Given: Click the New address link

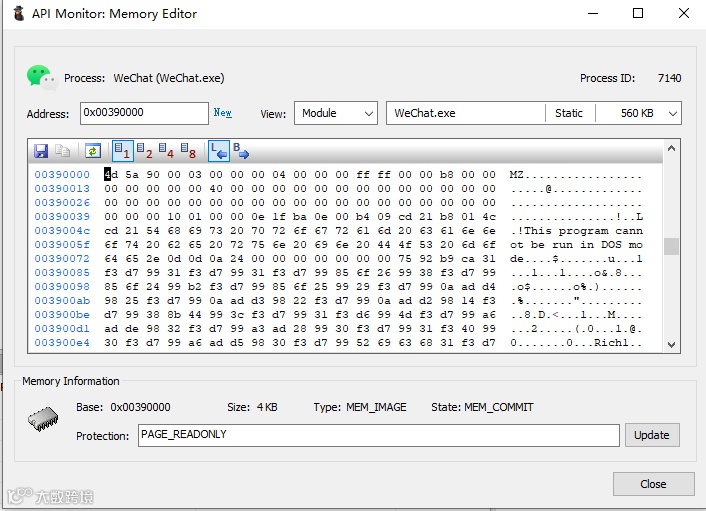Looking at the screenshot, I should tap(222, 113).
